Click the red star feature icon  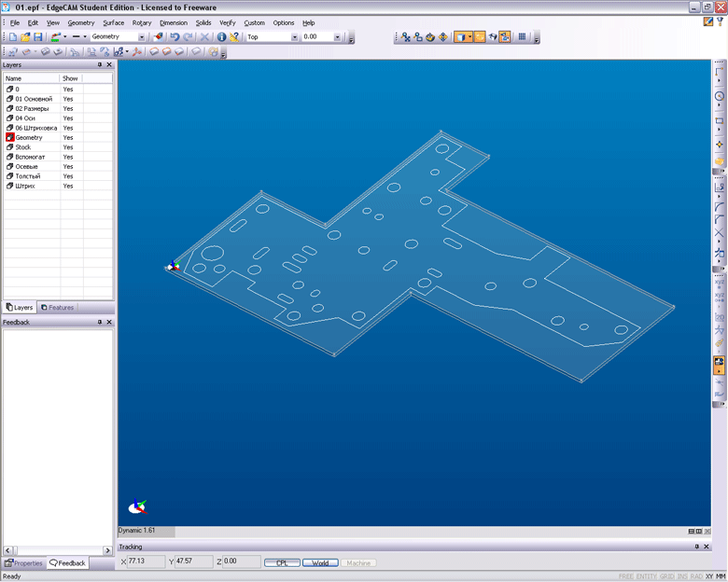click(137, 52)
